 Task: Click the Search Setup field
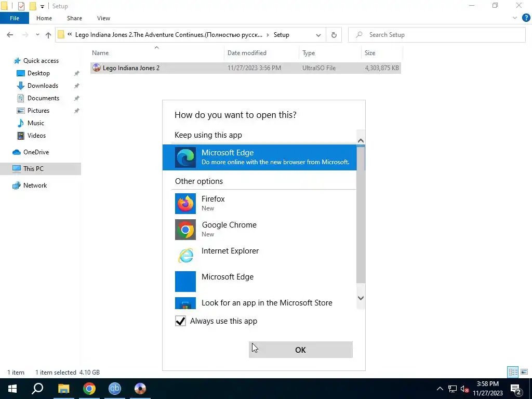[436, 35]
